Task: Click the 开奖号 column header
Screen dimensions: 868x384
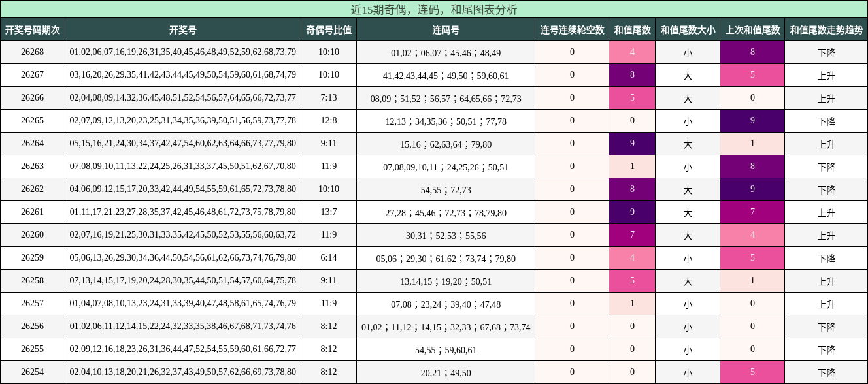Action: (183, 30)
